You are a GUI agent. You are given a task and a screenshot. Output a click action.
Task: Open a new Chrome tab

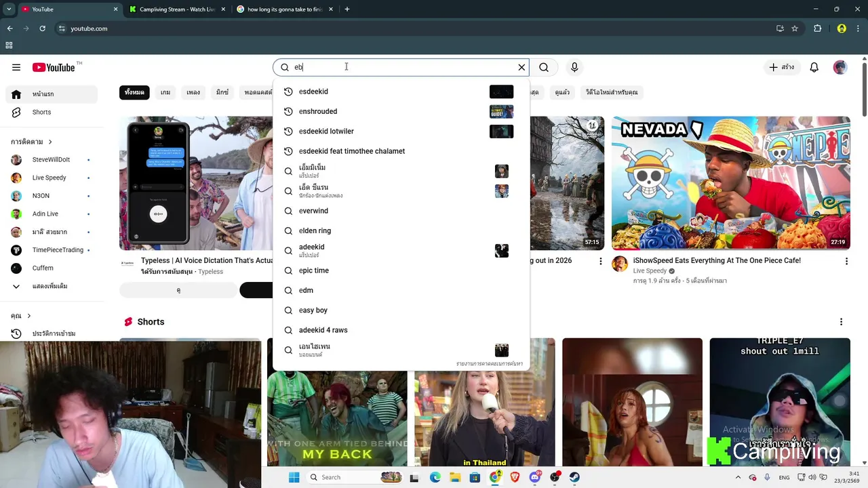347,9
